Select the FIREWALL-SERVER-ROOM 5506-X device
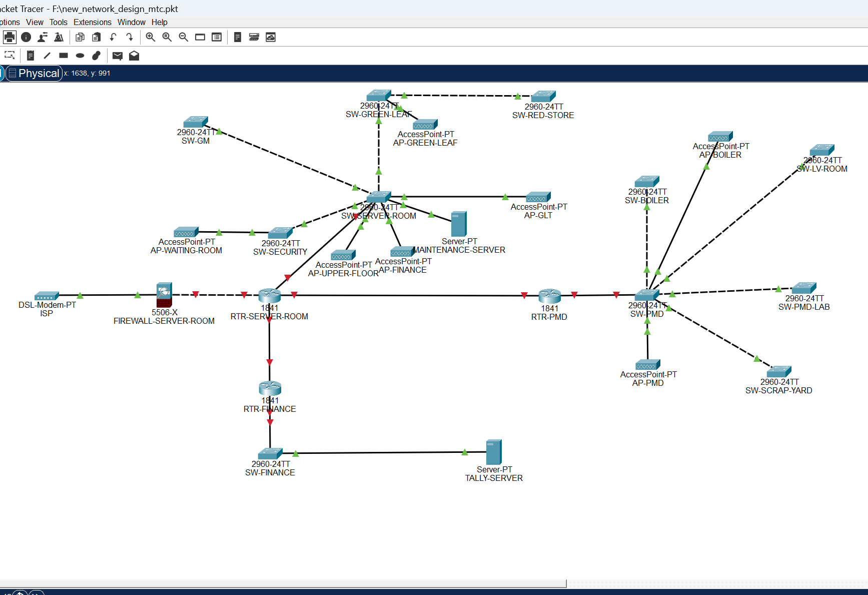Image resolution: width=868 pixels, height=595 pixels. click(164, 295)
